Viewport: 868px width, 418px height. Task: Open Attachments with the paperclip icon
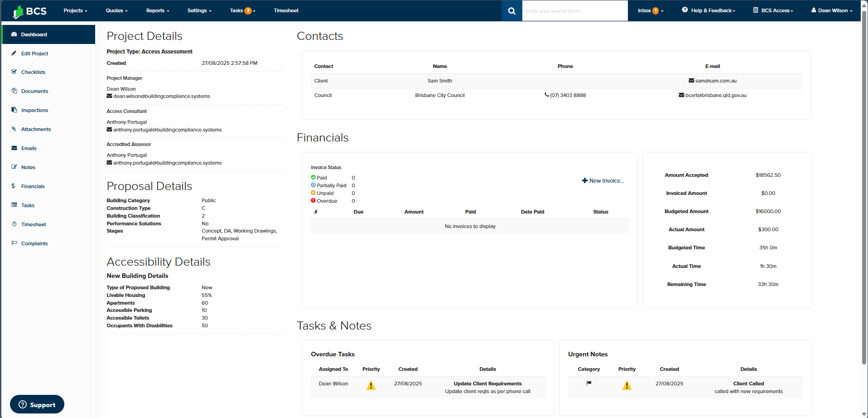pyautogui.click(x=36, y=129)
